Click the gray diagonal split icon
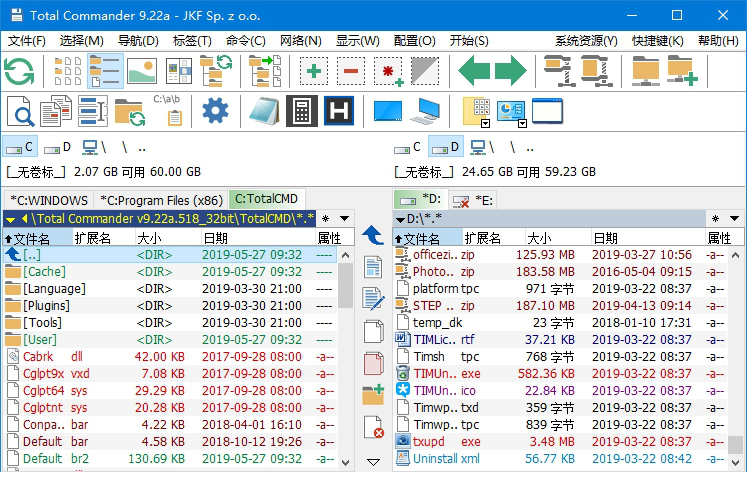Screen dimensions: 747x490 pyautogui.click(x=425, y=71)
